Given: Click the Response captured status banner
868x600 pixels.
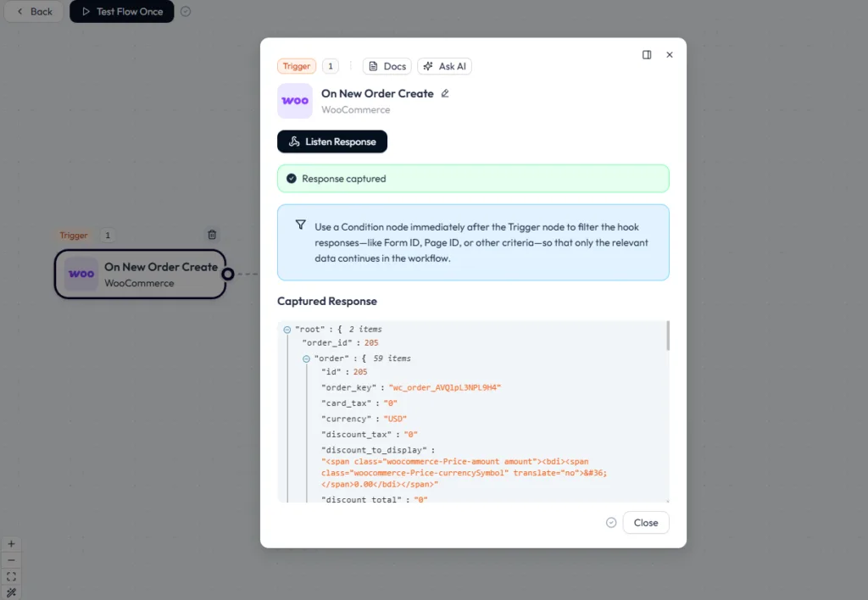Looking at the screenshot, I should click(x=473, y=179).
